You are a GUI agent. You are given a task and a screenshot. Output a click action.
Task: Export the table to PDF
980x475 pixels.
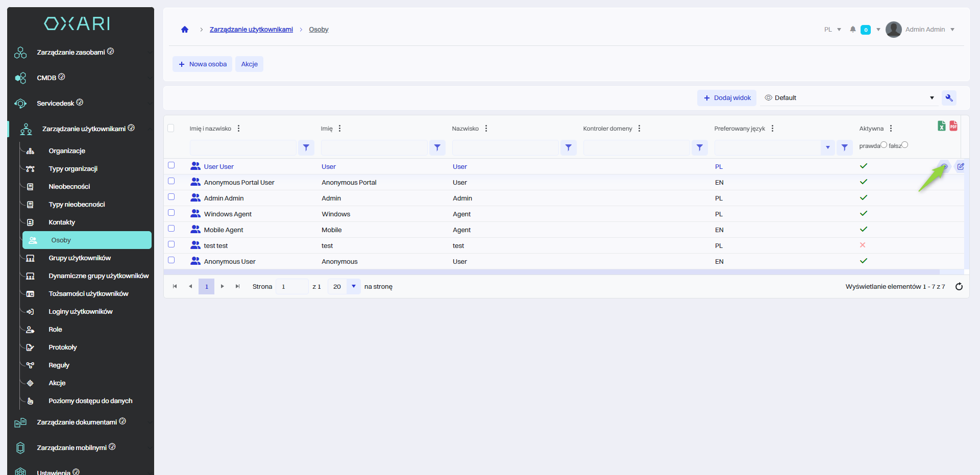tap(953, 126)
